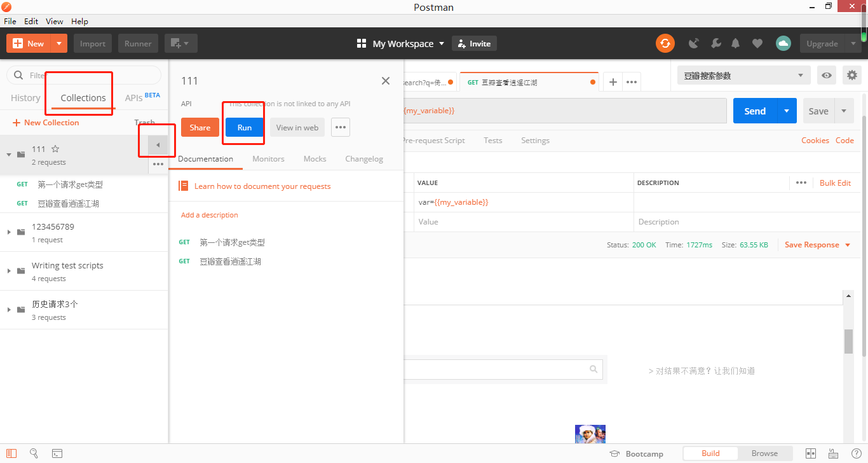Click the Share button
This screenshot has height=463, width=868.
tap(200, 127)
